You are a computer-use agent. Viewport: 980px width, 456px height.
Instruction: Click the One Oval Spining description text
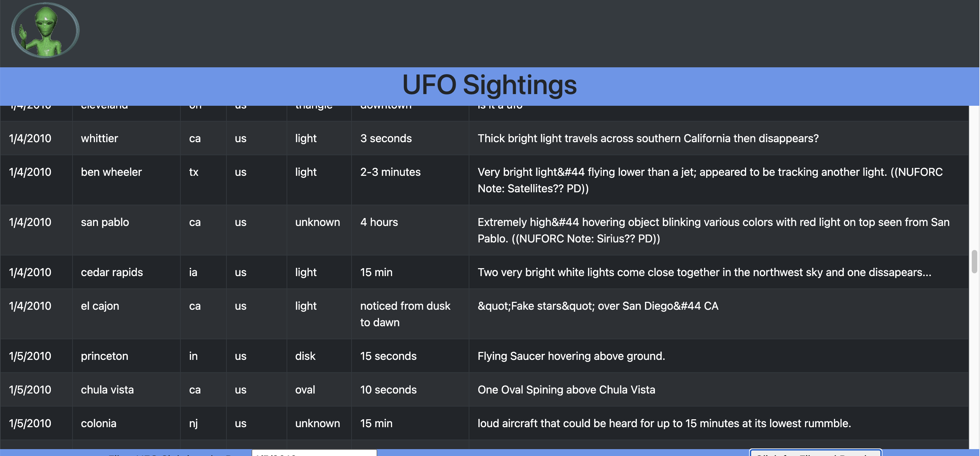566,389
